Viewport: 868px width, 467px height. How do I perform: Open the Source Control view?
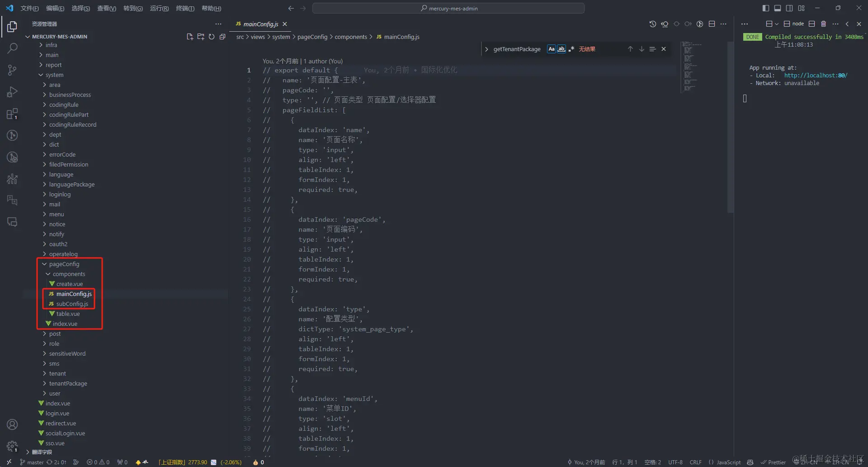12,70
